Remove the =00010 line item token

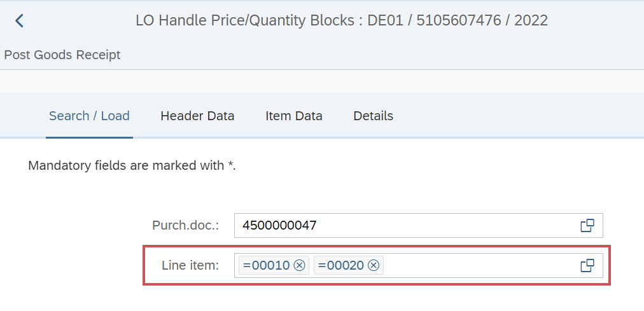point(300,266)
